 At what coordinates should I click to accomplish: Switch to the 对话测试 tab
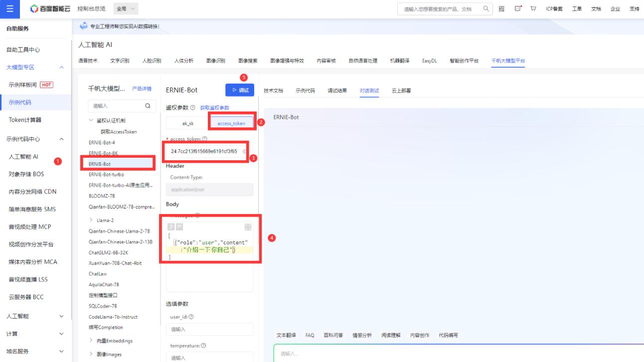[x=369, y=91]
